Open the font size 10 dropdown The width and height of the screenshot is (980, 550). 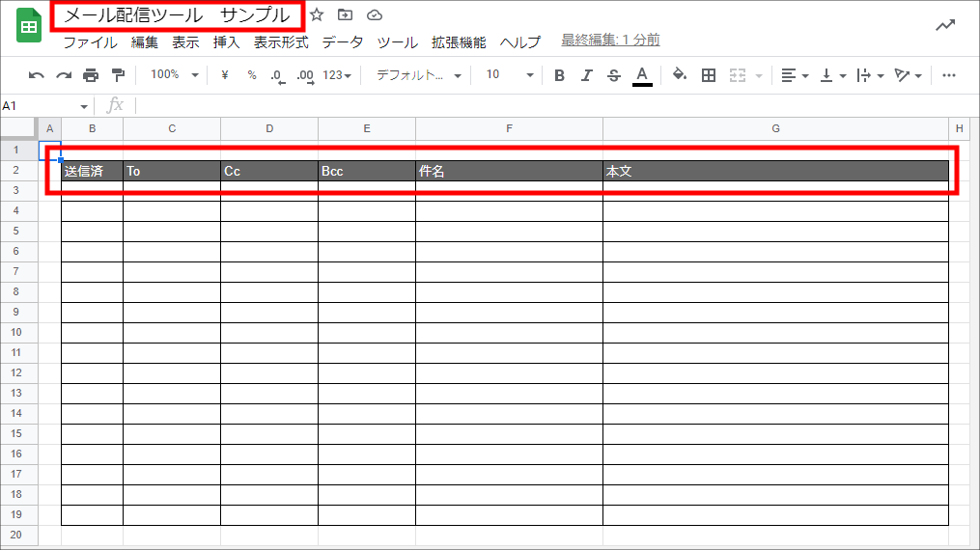pos(510,75)
